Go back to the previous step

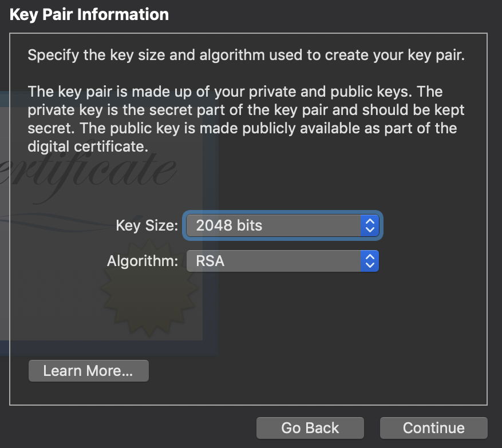click(x=310, y=428)
